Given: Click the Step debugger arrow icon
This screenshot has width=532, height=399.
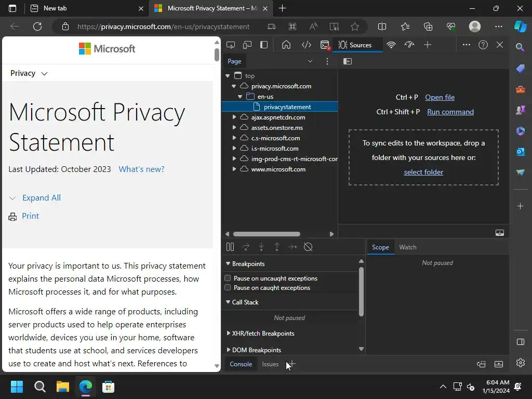Looking at the screenshot, I should pyautogui.click(x=292, y=247).
